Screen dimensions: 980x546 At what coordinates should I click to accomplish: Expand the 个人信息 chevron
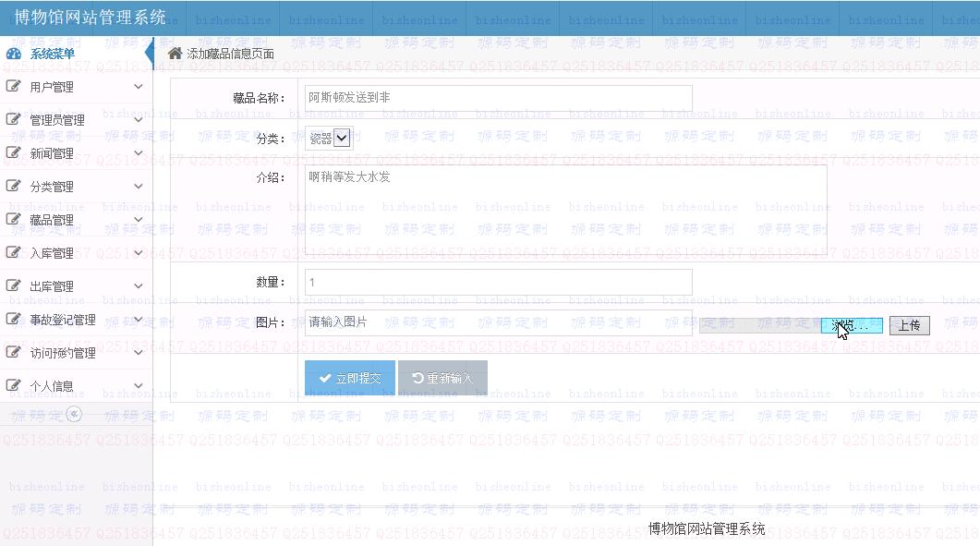point(139,385)
